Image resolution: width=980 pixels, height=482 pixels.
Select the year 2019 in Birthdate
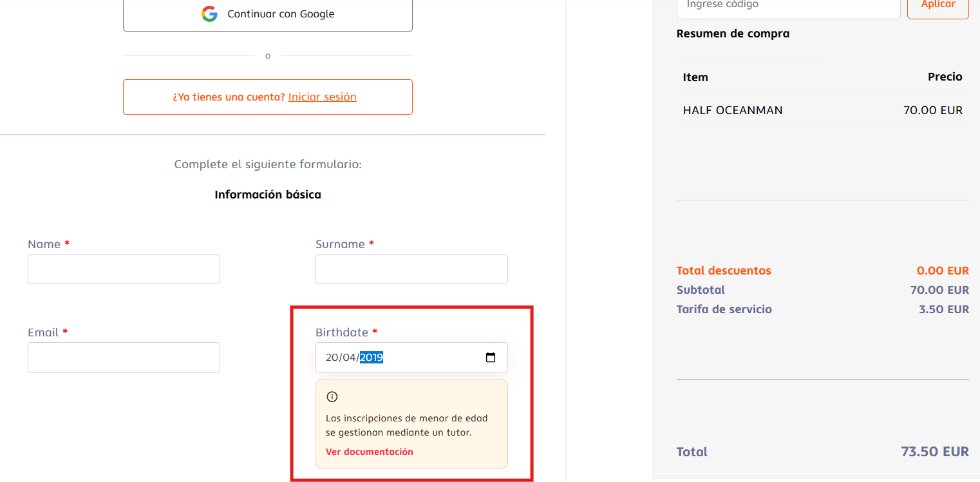[372, 358]
